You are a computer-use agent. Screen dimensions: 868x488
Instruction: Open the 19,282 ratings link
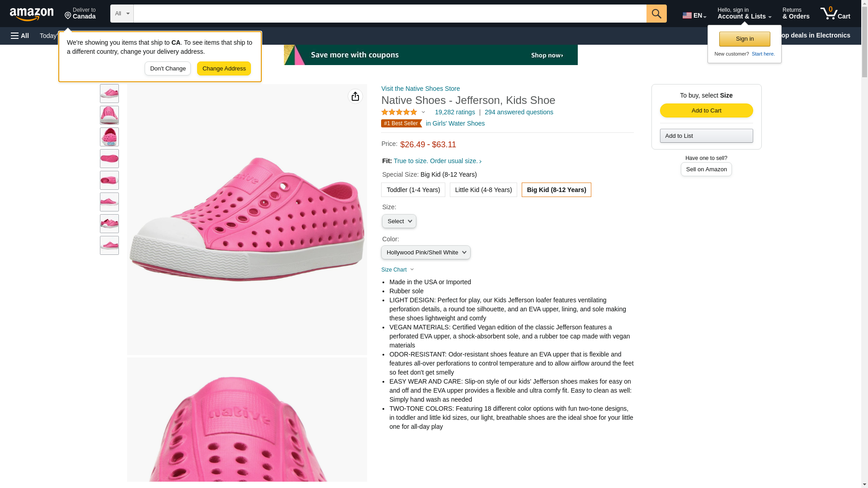click(455, 112)
